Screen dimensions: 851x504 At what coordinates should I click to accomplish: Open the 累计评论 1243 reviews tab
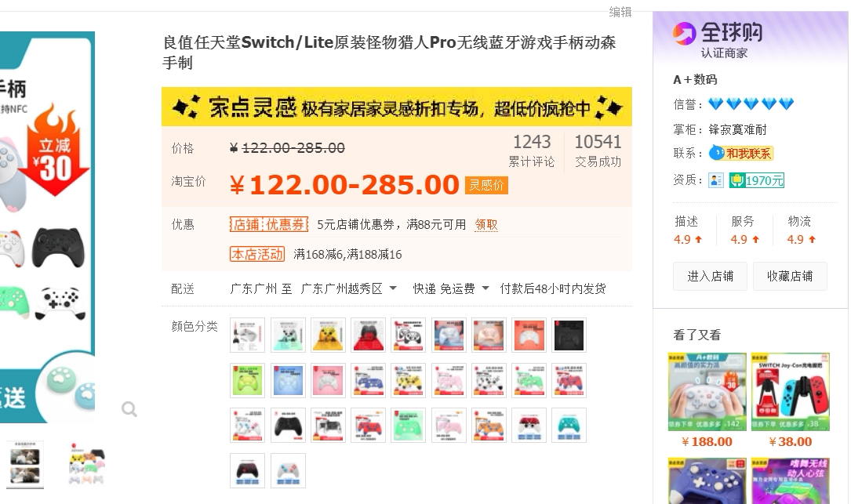coord(532,150)
